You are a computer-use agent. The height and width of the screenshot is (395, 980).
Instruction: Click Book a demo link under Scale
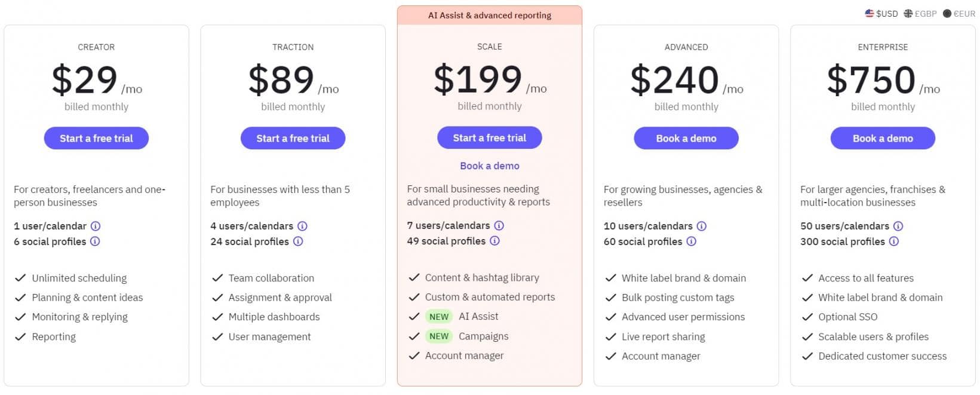click(x=489, y=166)
